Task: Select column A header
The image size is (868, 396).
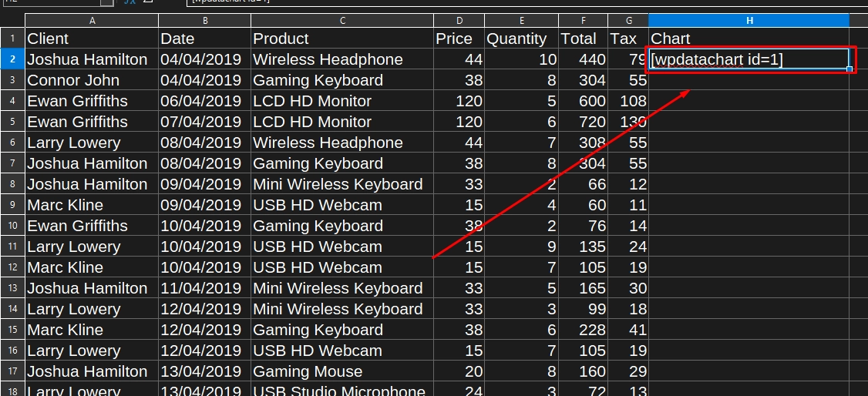Action: tap(92, 21)
